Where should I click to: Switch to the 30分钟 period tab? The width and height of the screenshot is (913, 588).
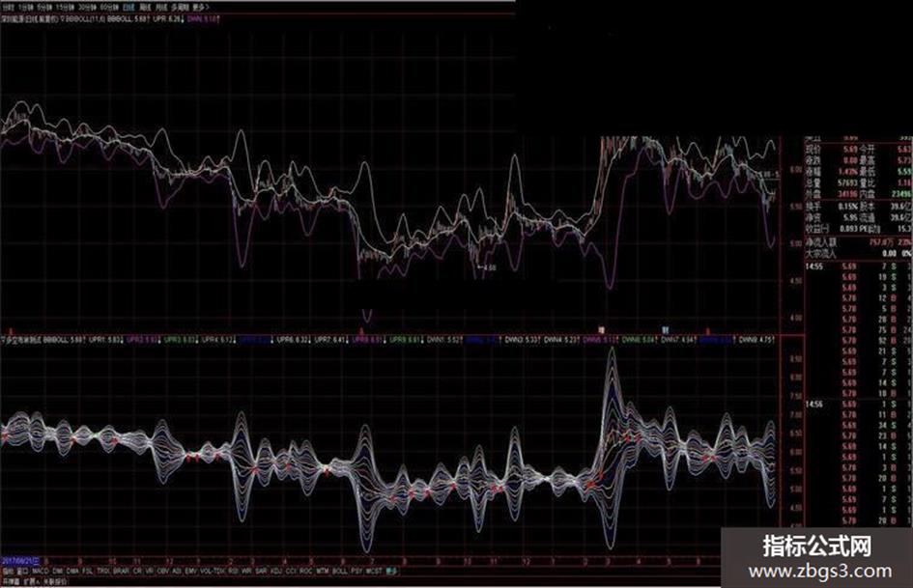(88, 7)
